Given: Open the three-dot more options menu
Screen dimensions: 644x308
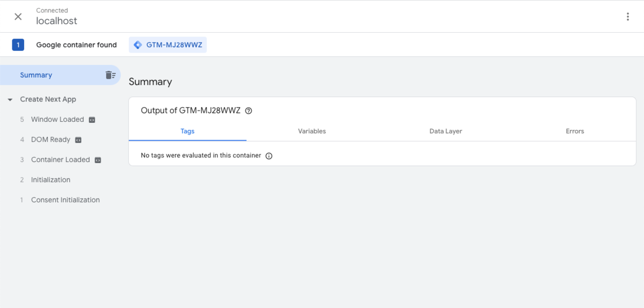Looking at the screenshot, I should coord(627,17).
